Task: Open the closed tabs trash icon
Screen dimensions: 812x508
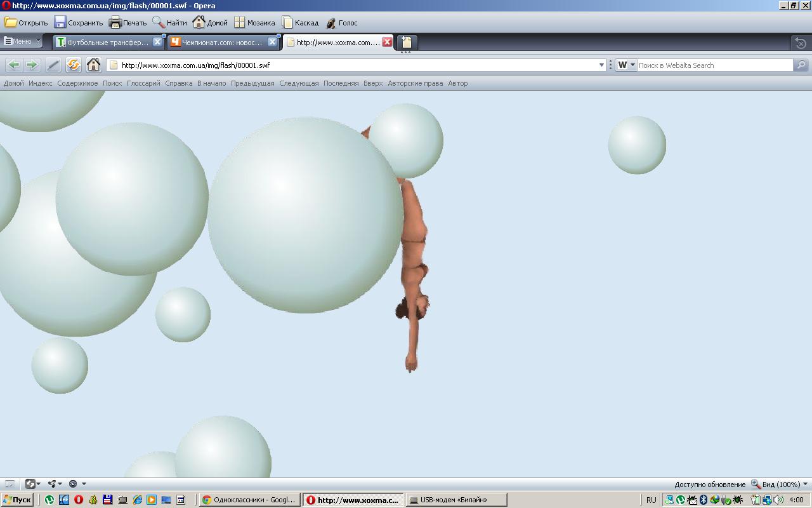Action: click(x=800, y=43)
